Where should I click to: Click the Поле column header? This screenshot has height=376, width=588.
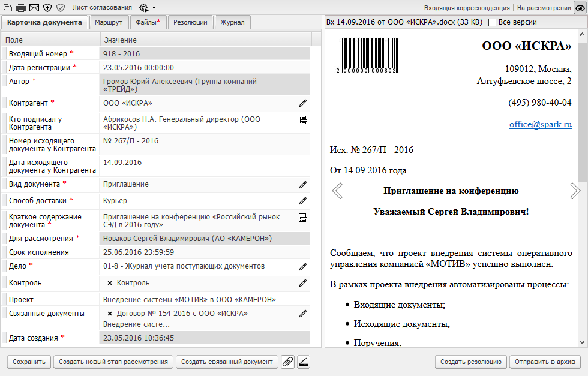50,40
